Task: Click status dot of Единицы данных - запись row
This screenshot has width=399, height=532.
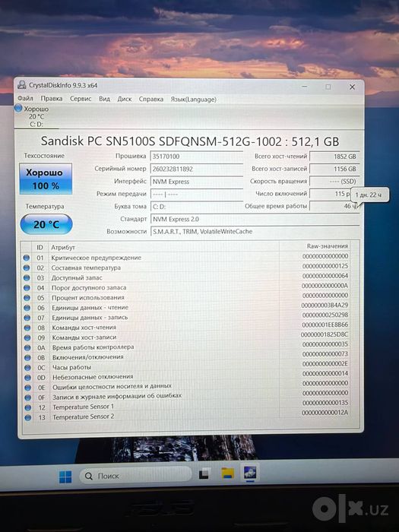Action: click(x=27, y=318)
